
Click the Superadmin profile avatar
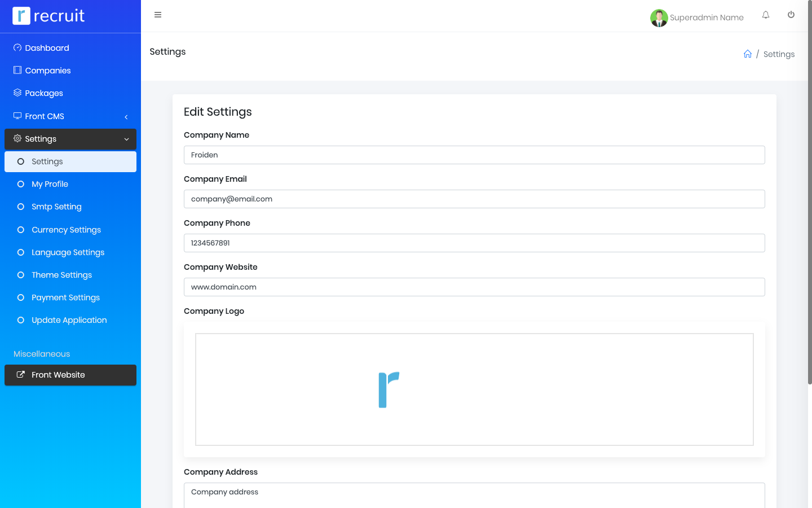[x=659, y=17]
